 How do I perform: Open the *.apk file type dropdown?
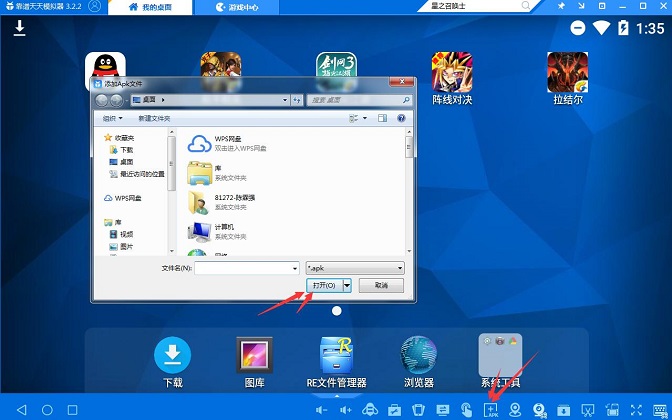tap(355, 268)
